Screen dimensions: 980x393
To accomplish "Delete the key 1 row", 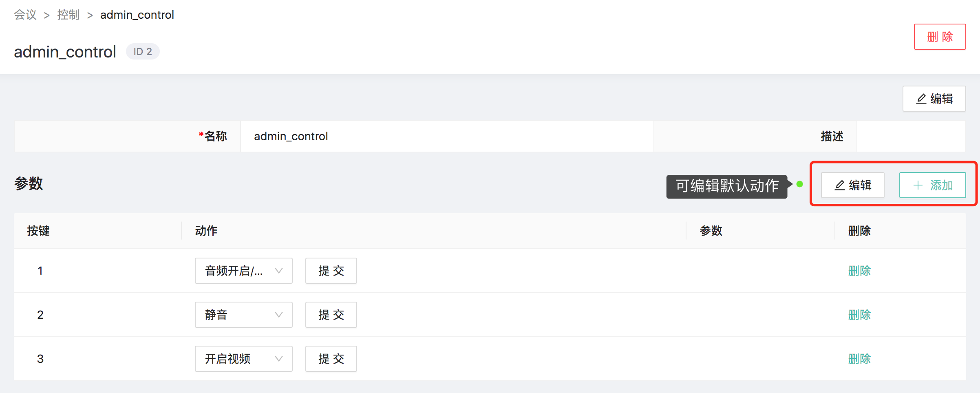I will [x=859, y=271].
